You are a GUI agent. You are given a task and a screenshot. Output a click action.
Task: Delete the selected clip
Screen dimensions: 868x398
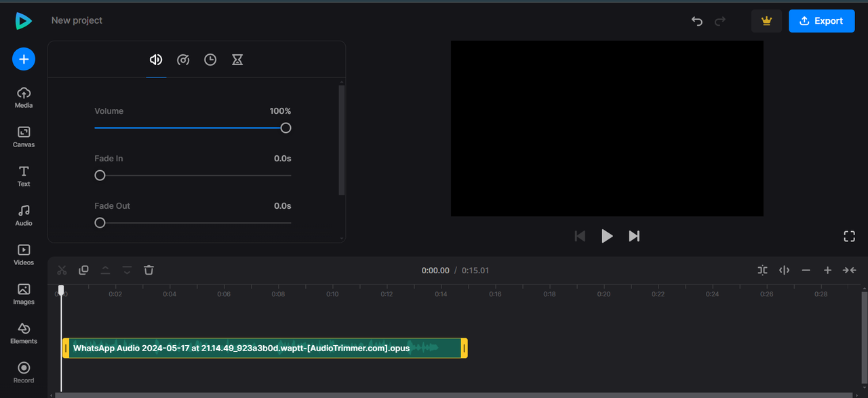(149, 270)
